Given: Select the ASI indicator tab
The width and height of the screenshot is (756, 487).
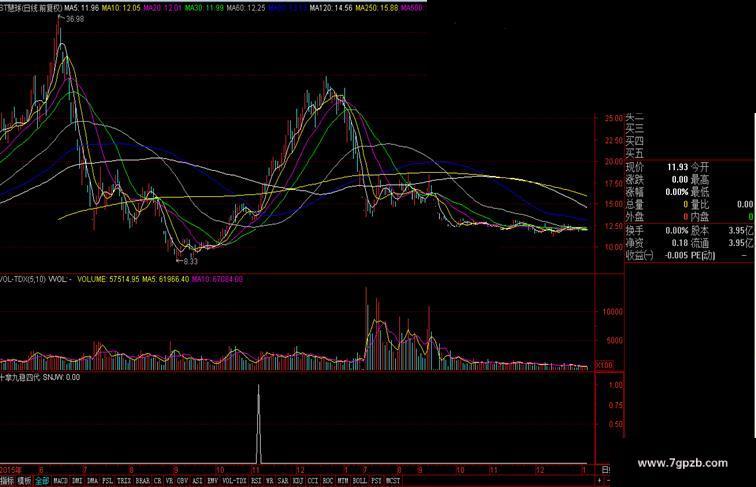Looking at the screenshot, I should pos(198,481).
